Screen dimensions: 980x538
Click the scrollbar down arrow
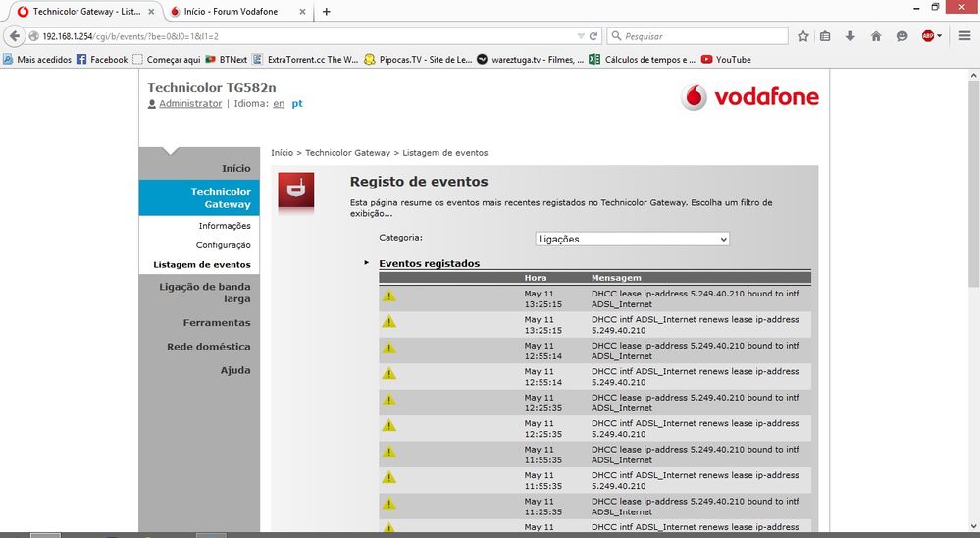[x=974, y=527]
